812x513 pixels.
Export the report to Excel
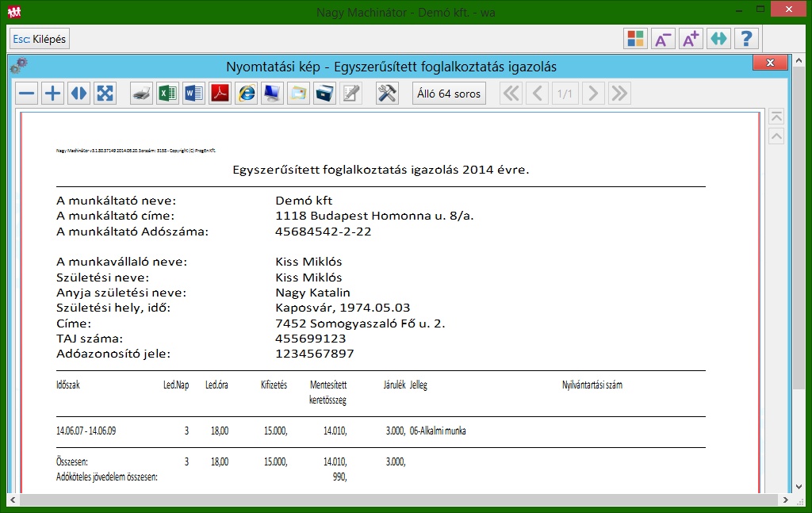coord(167,94)
